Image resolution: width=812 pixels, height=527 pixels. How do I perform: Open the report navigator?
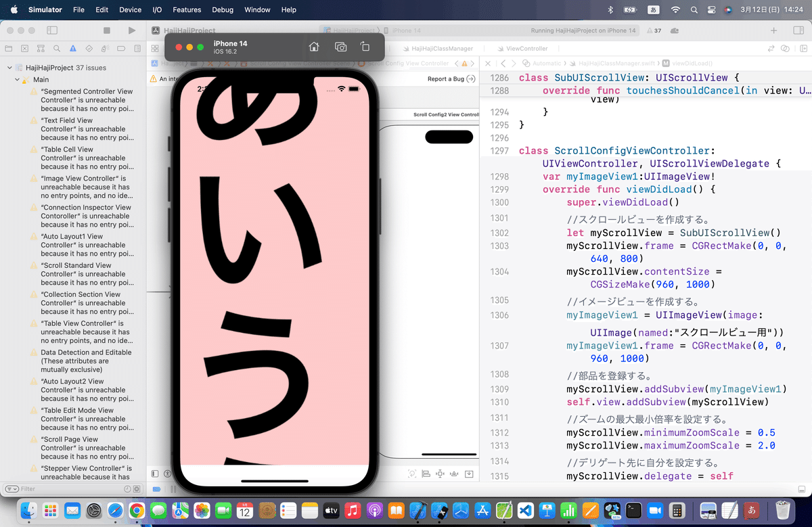(136, 49)
